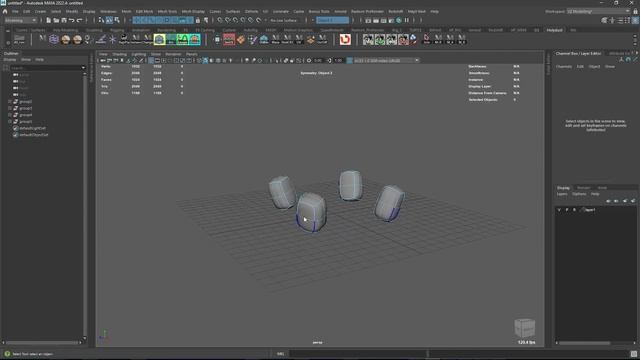The height and width of the screenshot is (360, 640).
Task: Expand group2 in the Outliner
Action: 10,102
